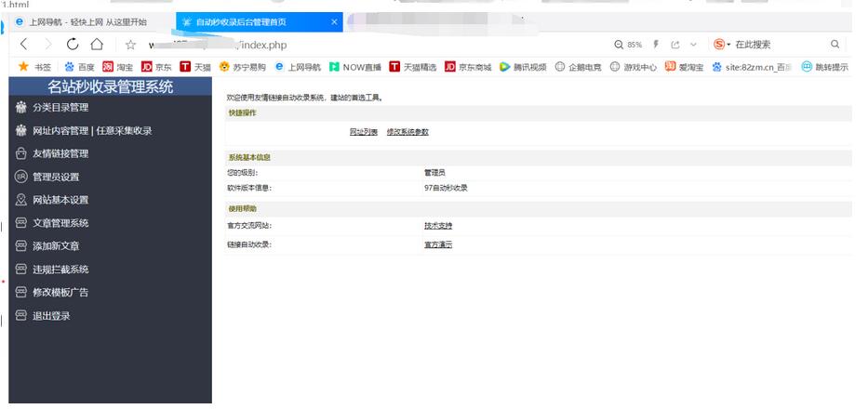Click the 软件版本信息 label
Viewport: 868px width, 409px height.
[249, 188]
